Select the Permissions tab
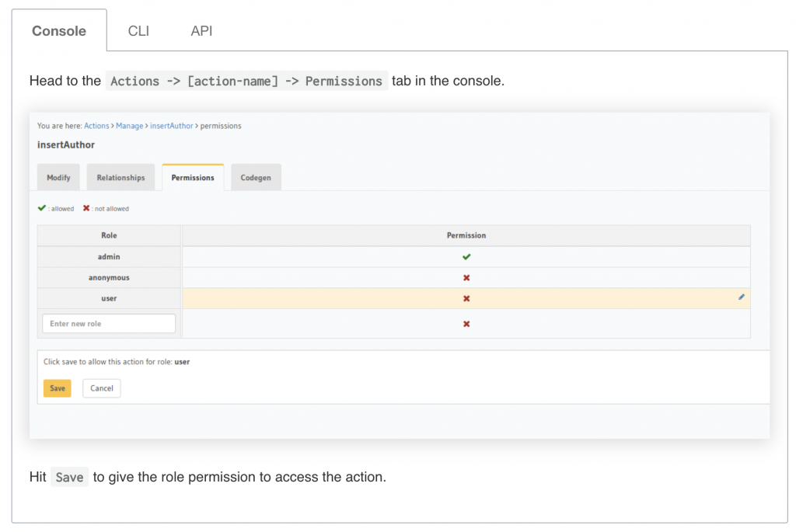Screen dimensions: 796x532 coord(193,178)
